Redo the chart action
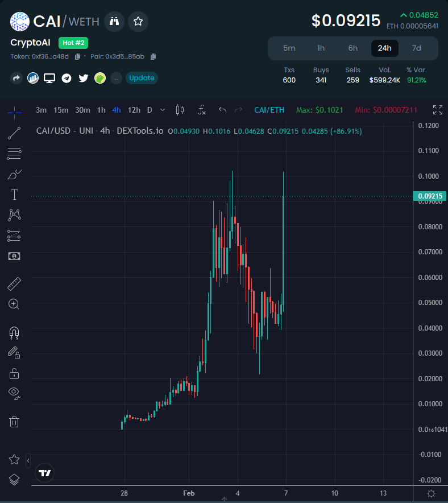448x503 pixels. point(238,110)
